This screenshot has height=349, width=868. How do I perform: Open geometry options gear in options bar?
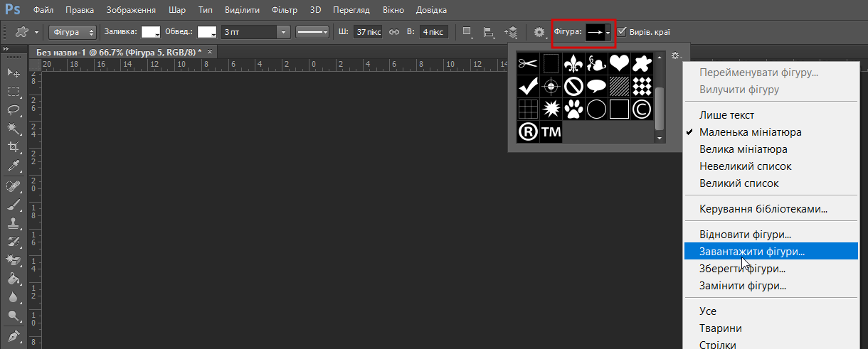(x=540, y=32)
